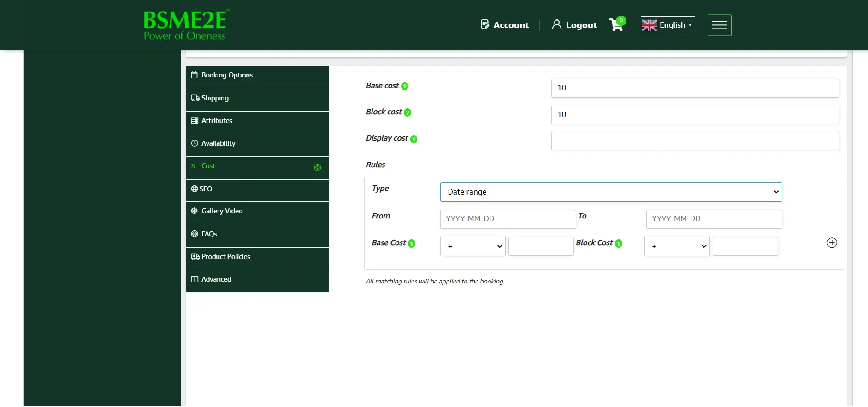
Task: Open the hamburger menu button
Action: (719, 25)
